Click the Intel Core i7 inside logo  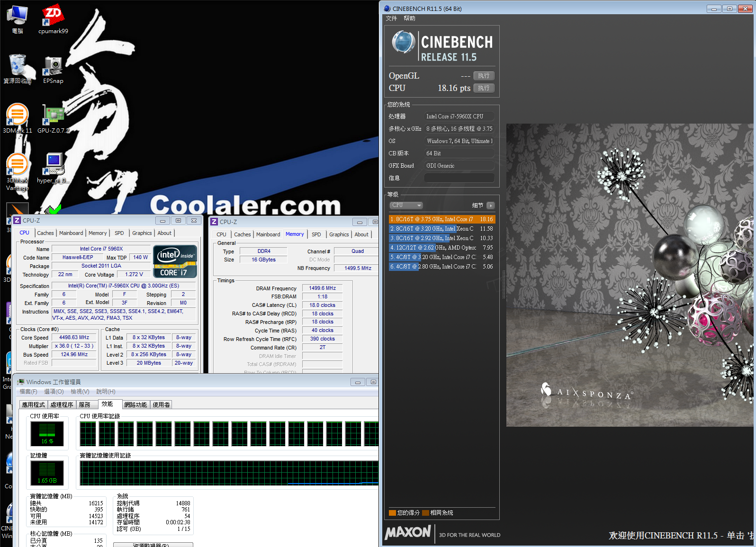pyautogui.click(x=175, y=261)
